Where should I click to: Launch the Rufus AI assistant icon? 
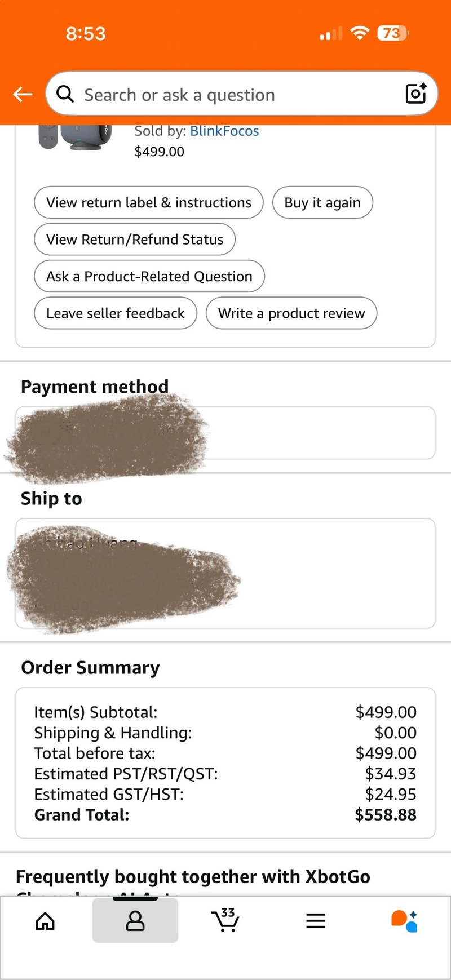pyautogui.click(x=405, y=921)
